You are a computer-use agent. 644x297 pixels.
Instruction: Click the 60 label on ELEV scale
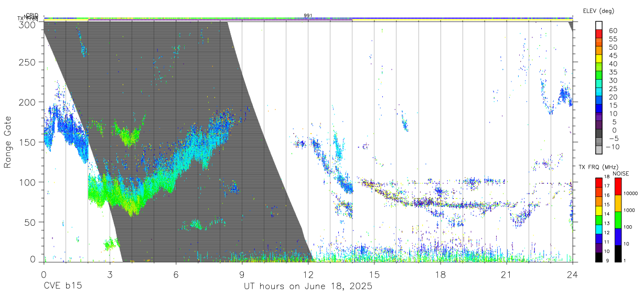point(613,30)
